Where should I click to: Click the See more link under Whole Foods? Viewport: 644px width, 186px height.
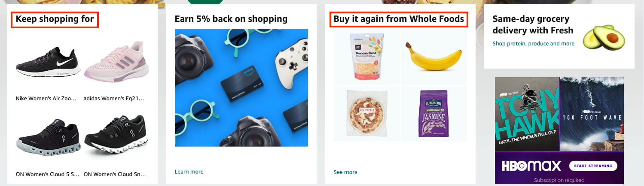click(345, 172)
